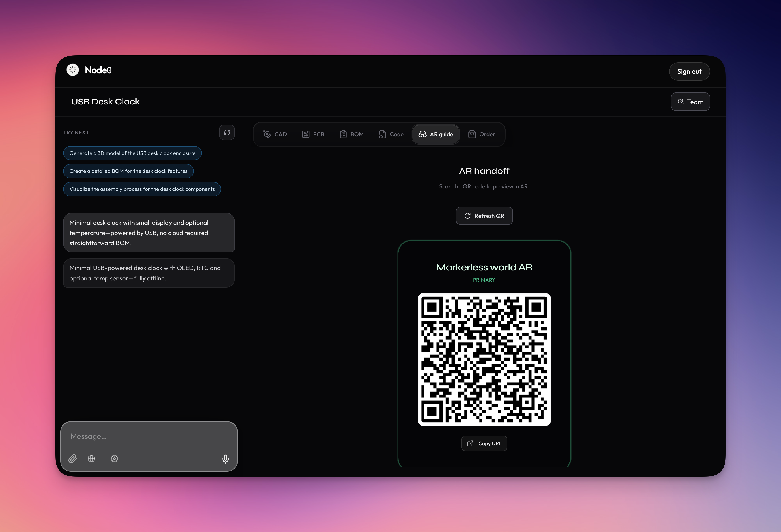Open the BOM tab
This screenshot has width=781, height=532.
point(351,134)
